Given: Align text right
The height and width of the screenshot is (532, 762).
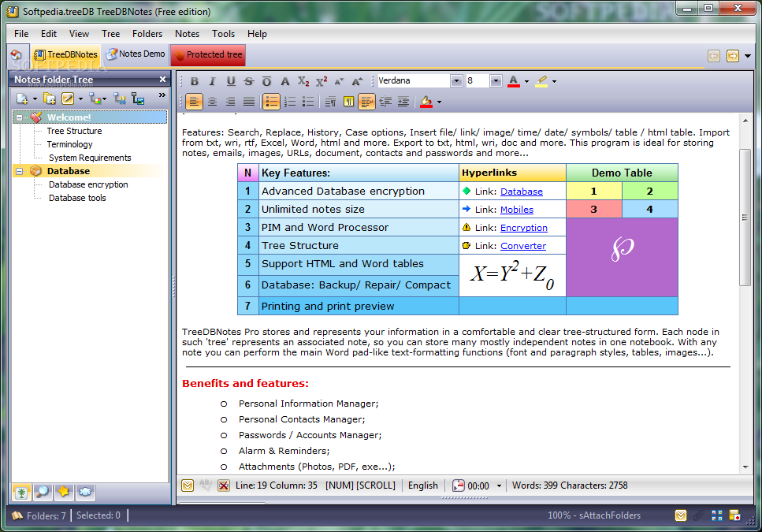Looking at the screenshot, I should [x=230, y=102].
